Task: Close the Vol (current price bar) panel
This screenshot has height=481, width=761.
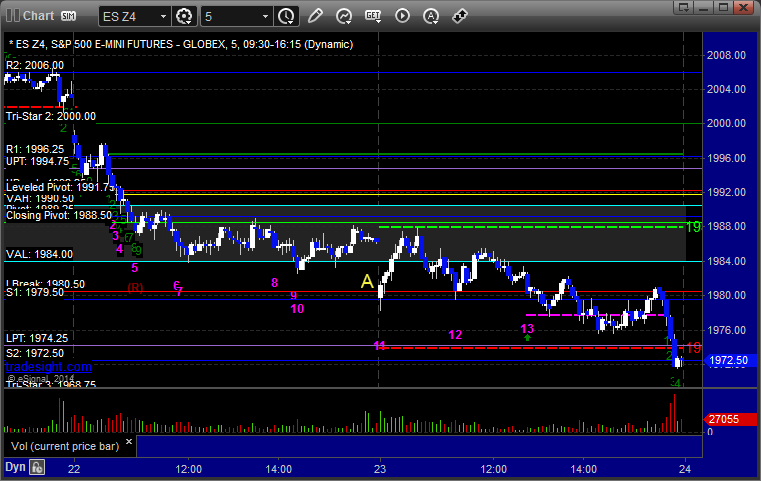Action: tap(129, 442)
